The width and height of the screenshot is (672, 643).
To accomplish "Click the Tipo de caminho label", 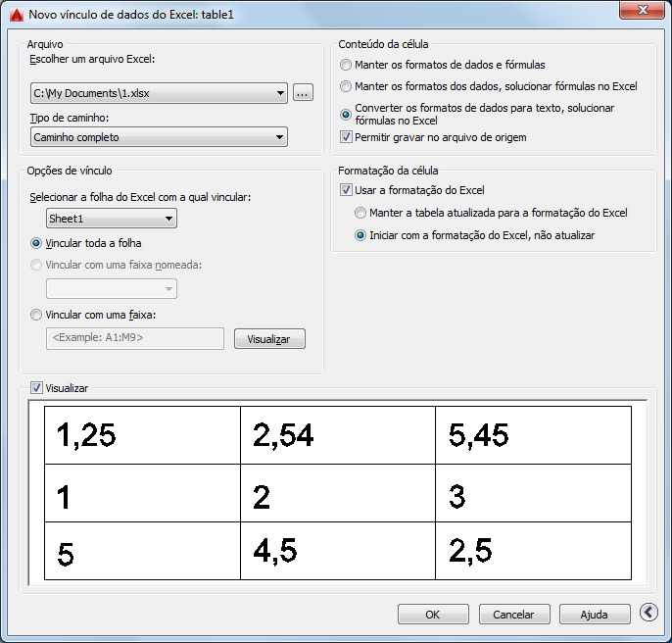I will pos(70,118).
